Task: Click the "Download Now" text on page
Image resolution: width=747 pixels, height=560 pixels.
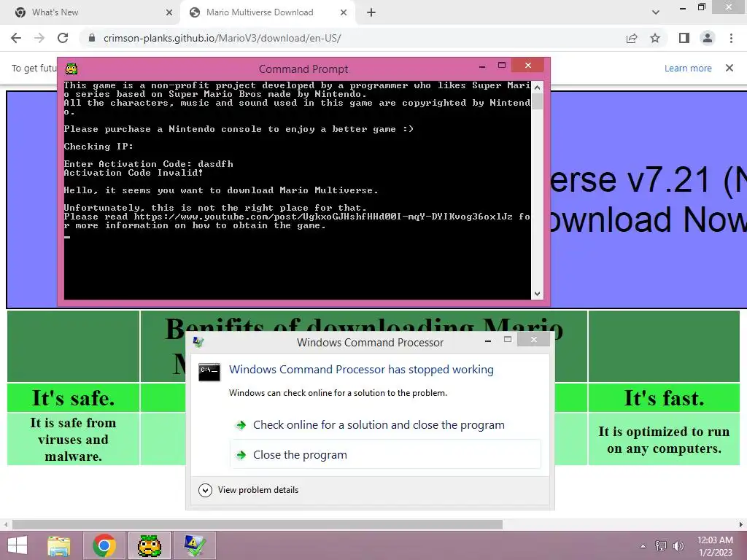Action: click(648, 219)
